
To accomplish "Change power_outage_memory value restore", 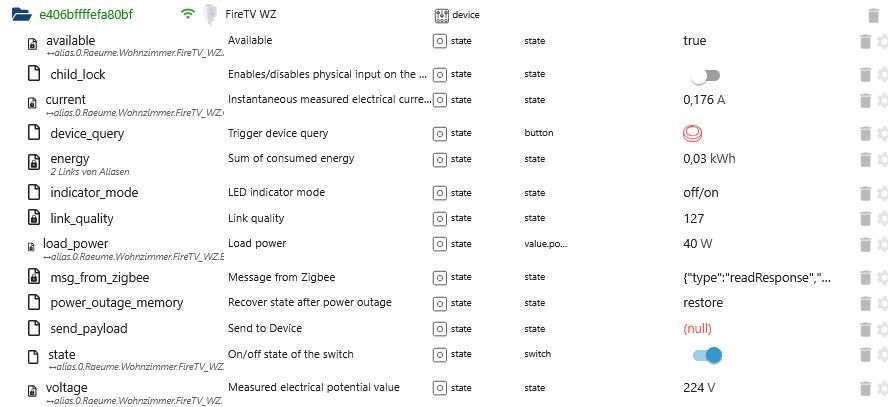I will (x=703, y=303).
